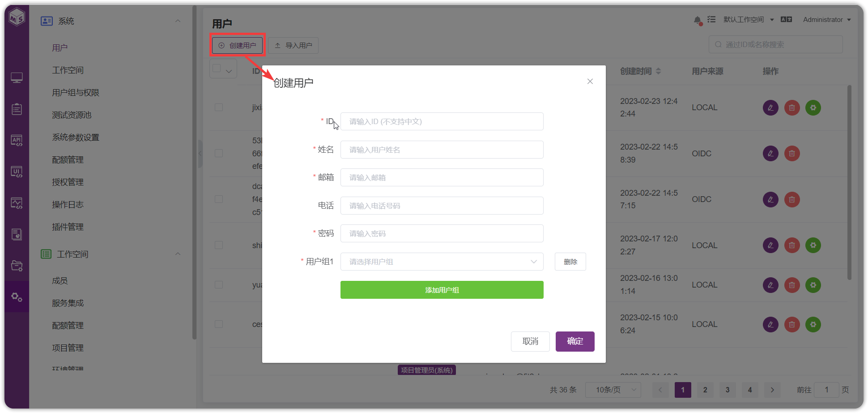Open the project settings folder sidebar icon

point(17,266)
